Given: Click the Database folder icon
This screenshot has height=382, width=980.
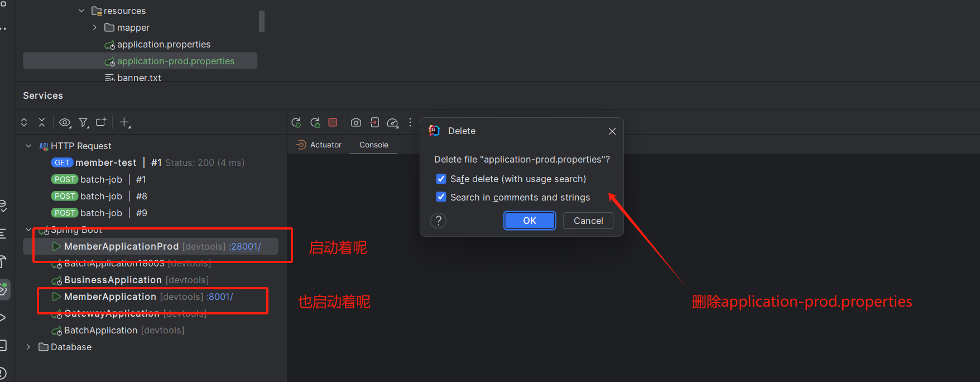Looking at the screenshot, I should pyautogui.click(x=43, y=347).
